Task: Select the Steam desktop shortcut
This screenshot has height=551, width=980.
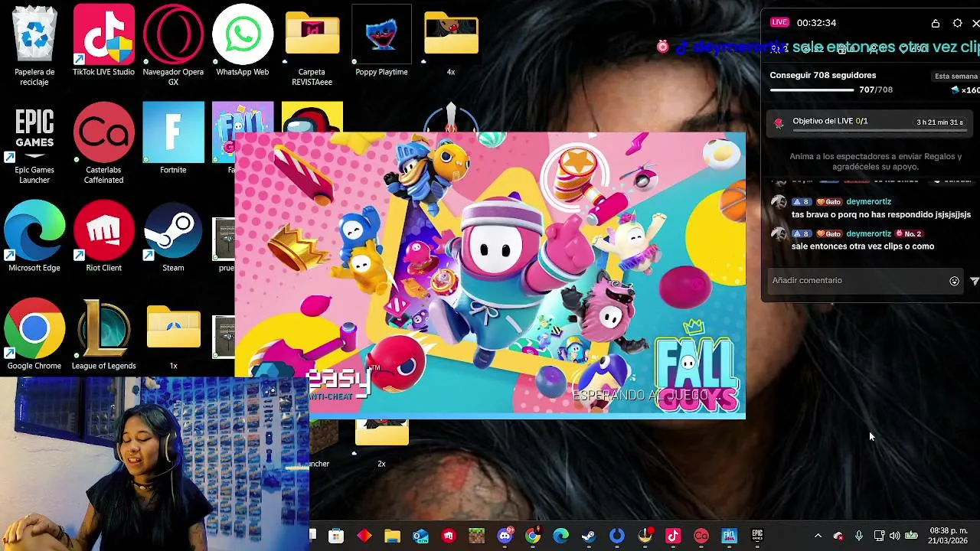Action: point(173,236)
